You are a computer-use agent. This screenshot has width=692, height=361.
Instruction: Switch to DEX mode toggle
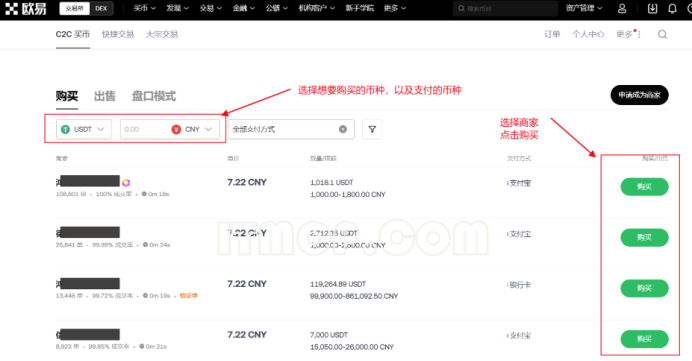tap(101, 8)
